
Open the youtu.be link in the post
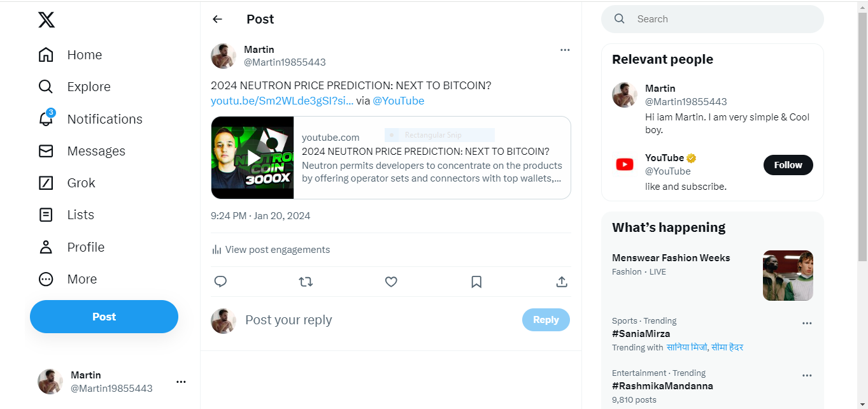point(282,101)
